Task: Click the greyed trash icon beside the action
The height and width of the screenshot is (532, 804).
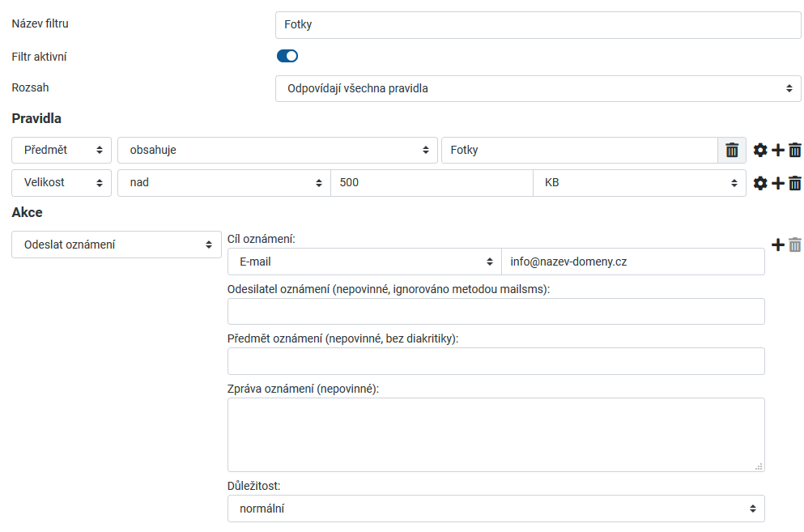Action: coord(795,245)
